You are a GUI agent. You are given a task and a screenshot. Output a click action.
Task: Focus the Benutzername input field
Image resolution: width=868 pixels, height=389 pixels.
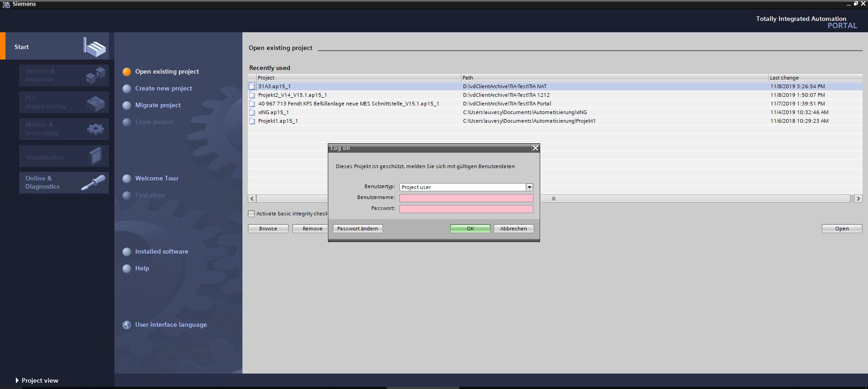click(x=466, y=198)
